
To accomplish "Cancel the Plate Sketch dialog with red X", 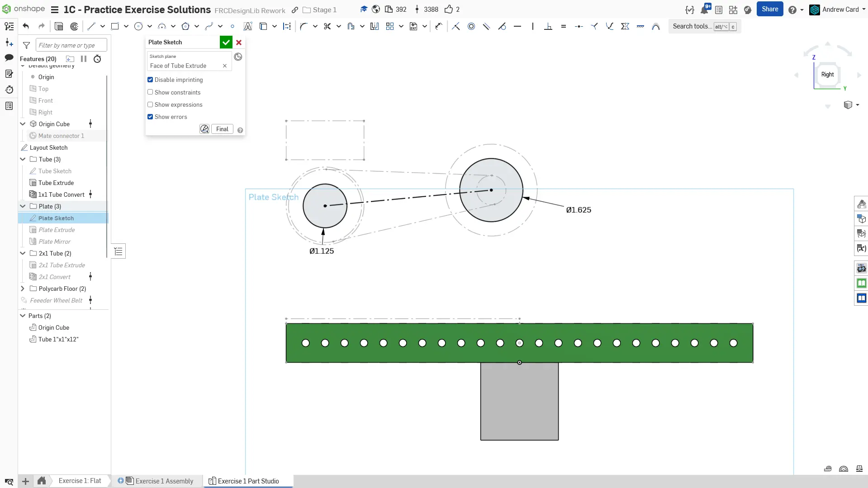I will click(239, 43).
